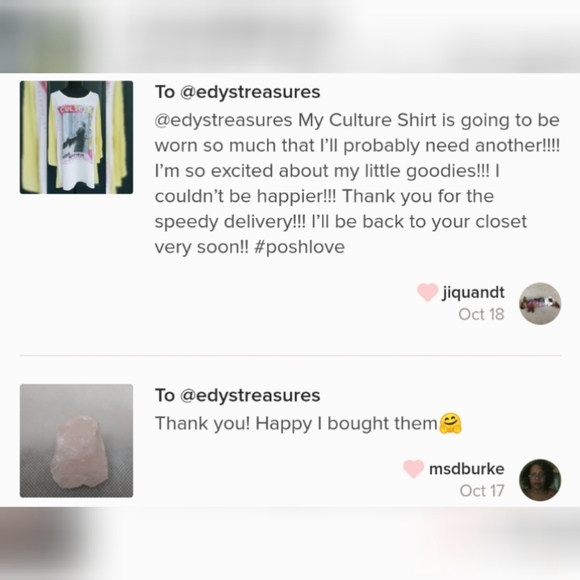Tap the first 'To @edystreasures' heading

click(x=237, y=92)
